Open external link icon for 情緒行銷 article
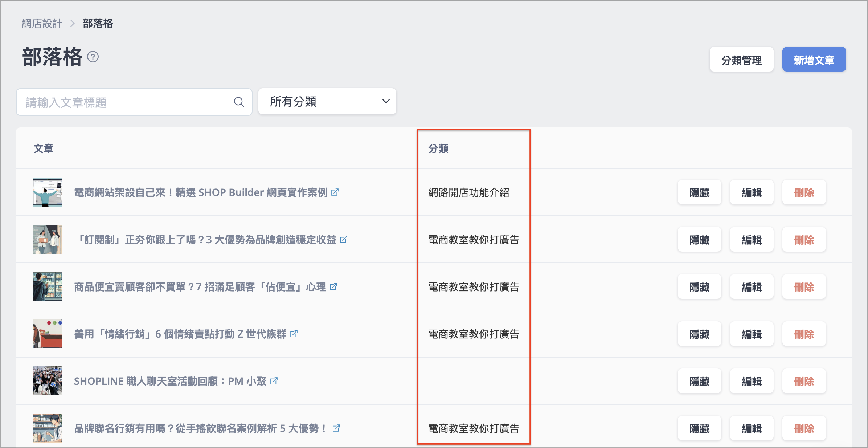 (294, 334)
